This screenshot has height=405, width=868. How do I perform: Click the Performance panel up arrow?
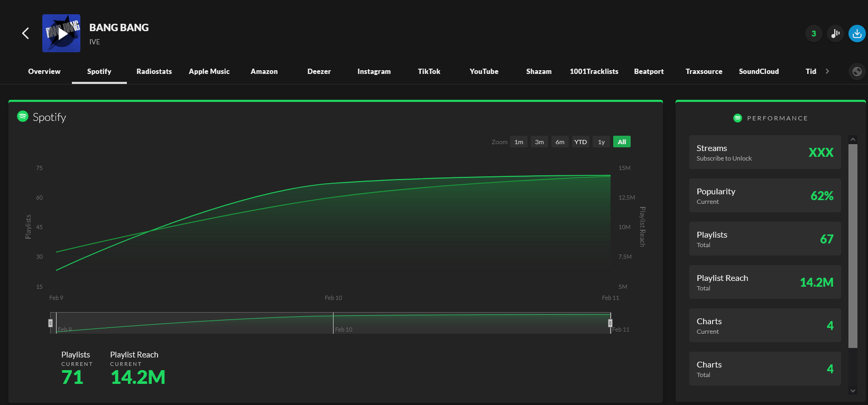click(x=853, y=139)
